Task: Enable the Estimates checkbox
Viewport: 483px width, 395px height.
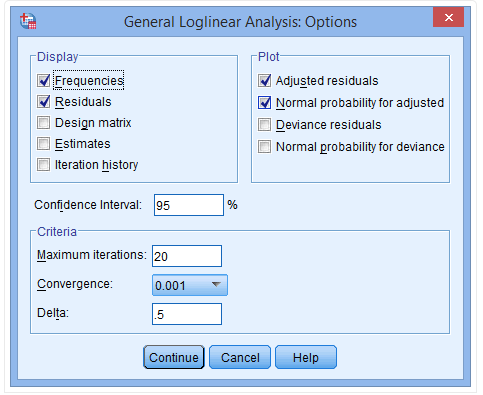Action: click(44, 144)
